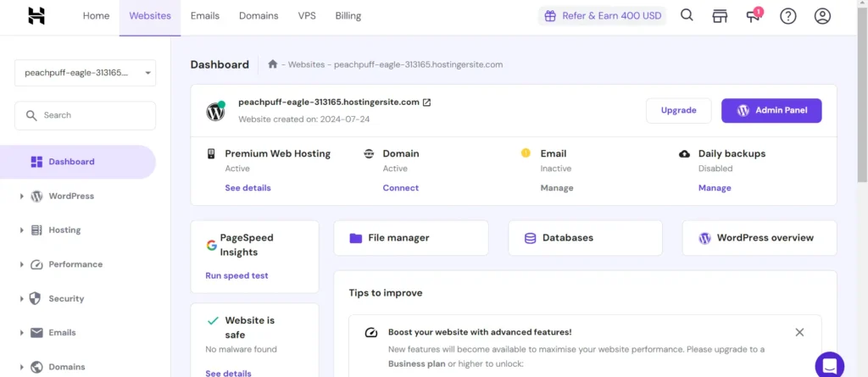Open the VPS tab

point(307,16)
